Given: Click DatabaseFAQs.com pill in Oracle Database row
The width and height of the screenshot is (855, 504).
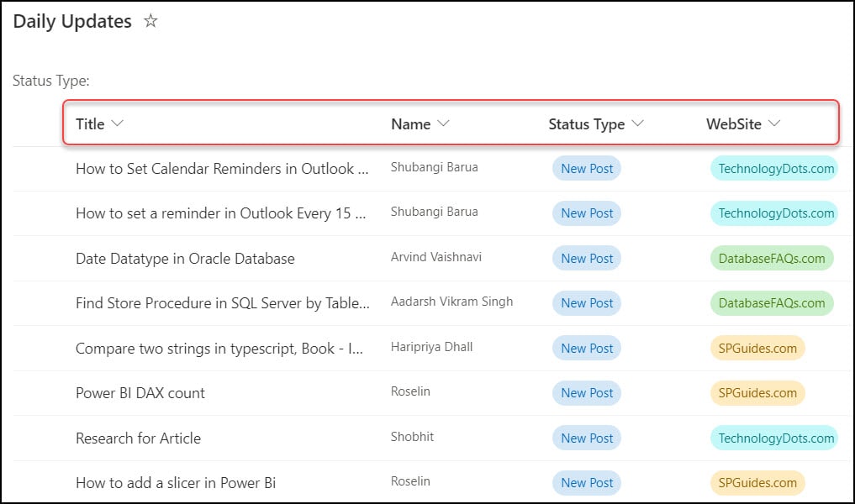Looking at the screenshot, I should click(x=772, y=259).
